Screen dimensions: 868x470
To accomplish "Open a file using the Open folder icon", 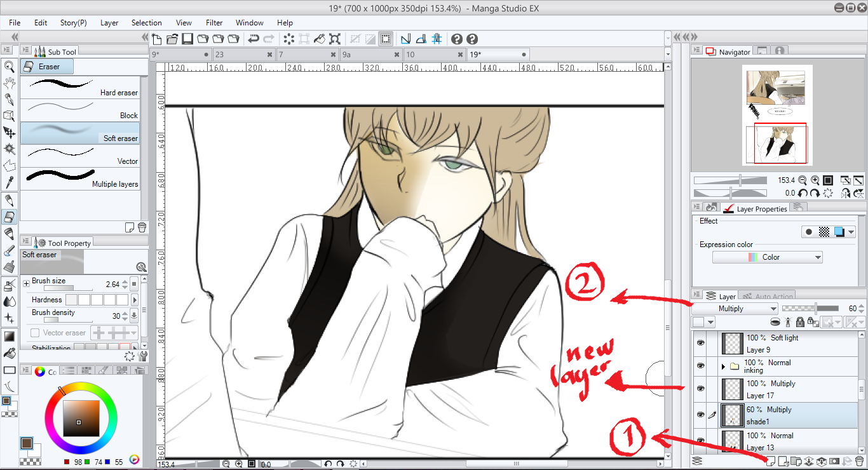I will click(x=172, y=39).
